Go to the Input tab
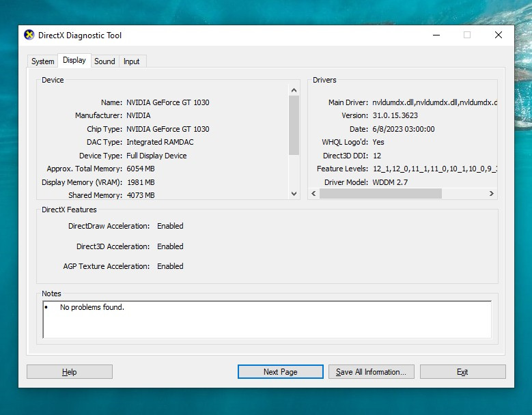The width and height of the screenshot is (532, 415). [x=132, y=61]
